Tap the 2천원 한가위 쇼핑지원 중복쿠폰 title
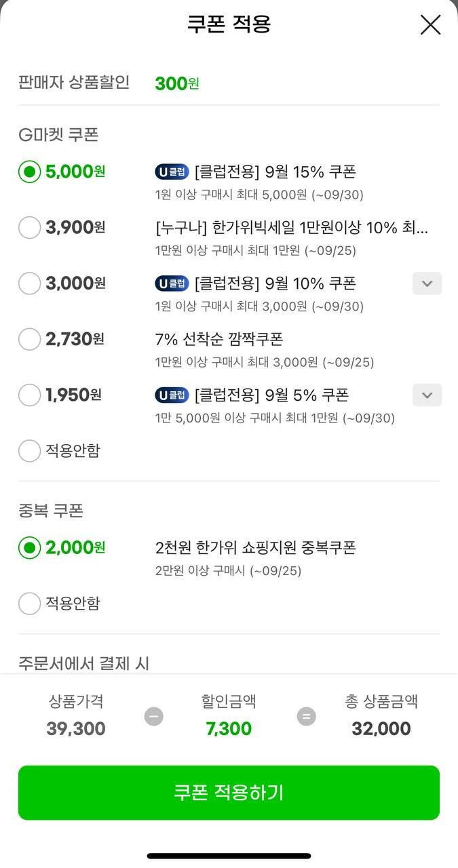The height and width of the screenshot is (868, 458). [x=256, y=547]
